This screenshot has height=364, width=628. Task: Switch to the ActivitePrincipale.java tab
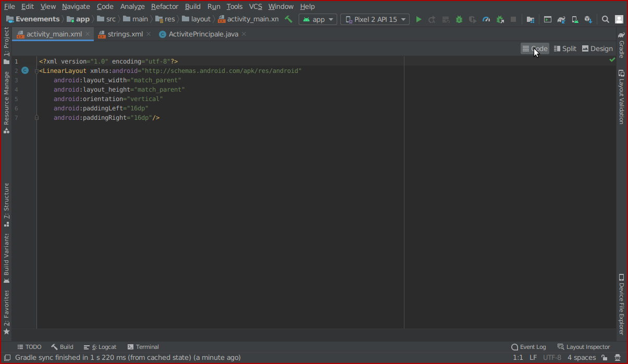(203, 34)
